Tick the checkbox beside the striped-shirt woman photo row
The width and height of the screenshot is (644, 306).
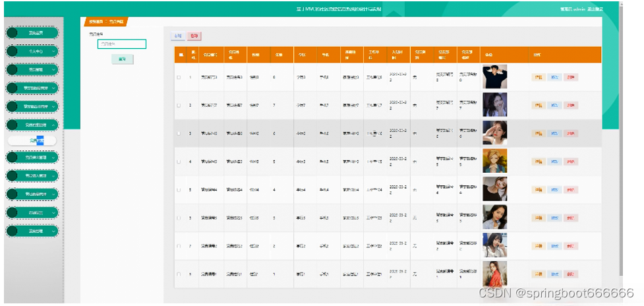(178, 218)
